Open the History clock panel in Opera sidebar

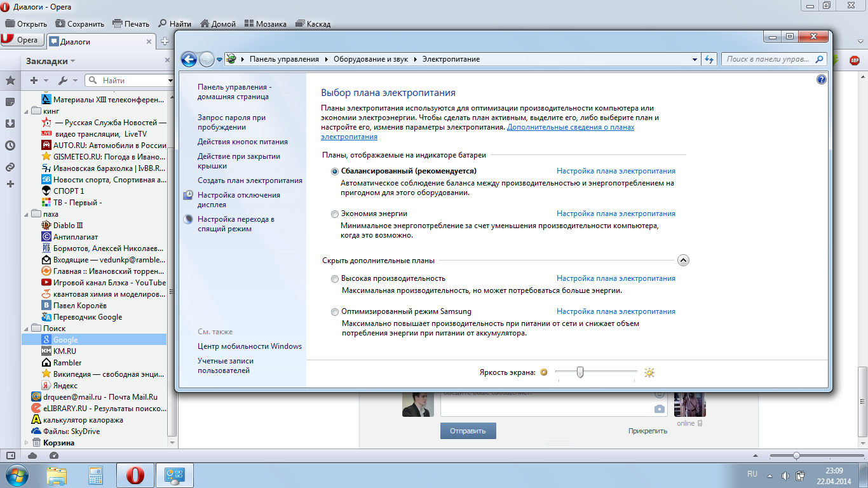[10, 146]
